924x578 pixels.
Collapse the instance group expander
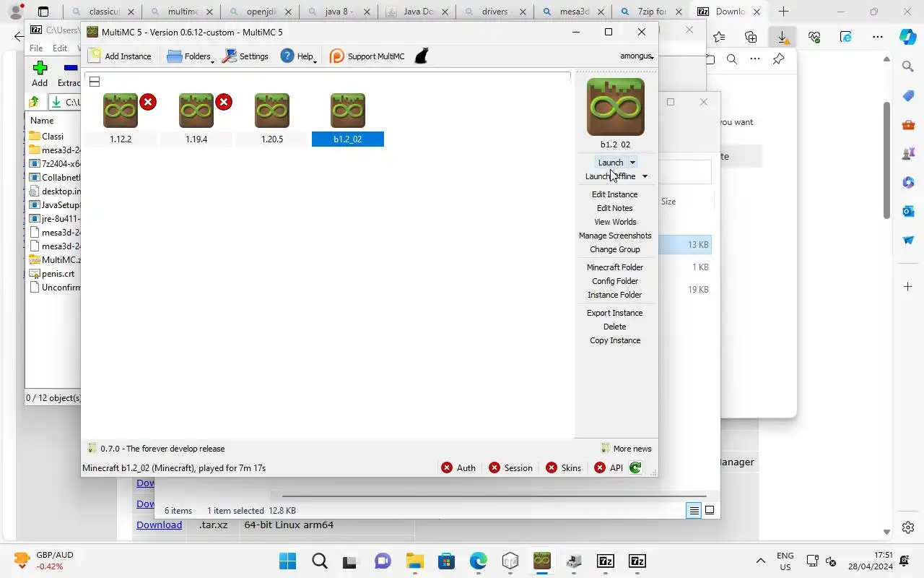pos(95,82)
